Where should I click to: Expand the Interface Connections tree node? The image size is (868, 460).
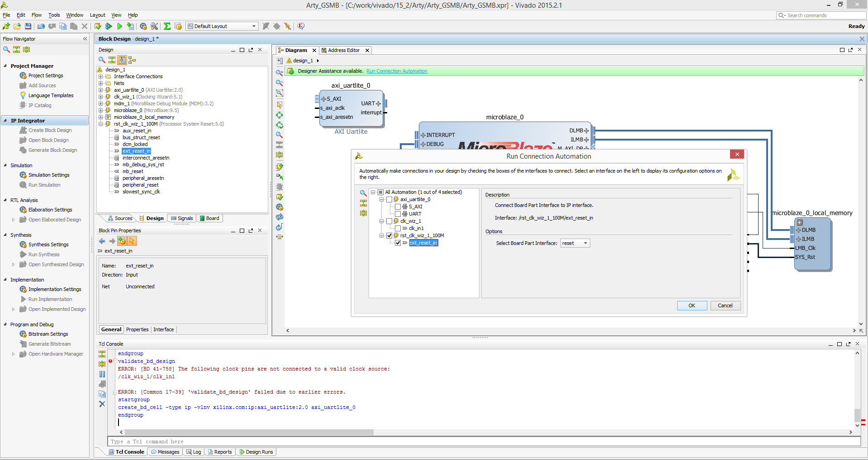click(x=101, y=76)
